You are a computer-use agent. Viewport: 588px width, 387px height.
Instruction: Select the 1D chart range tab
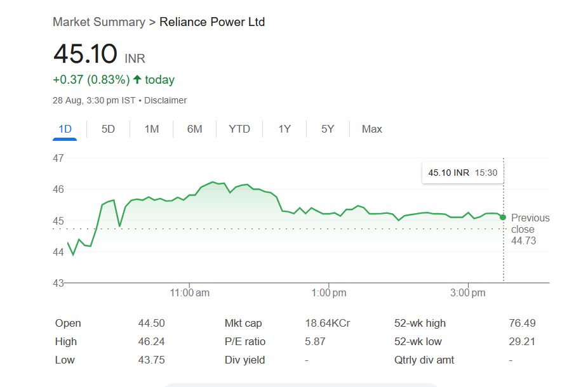coord(65,129)
